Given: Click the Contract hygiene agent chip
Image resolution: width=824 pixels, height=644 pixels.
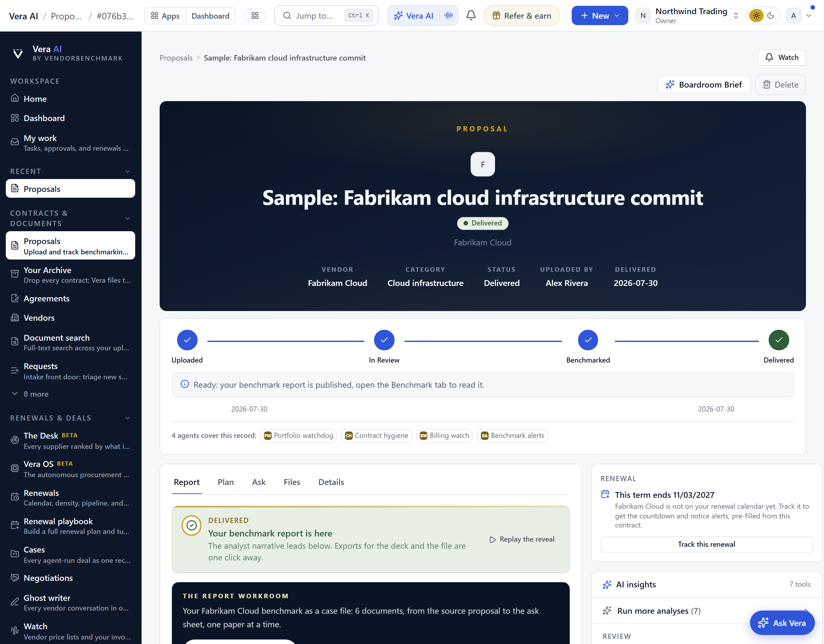Looking at the screenshot, I should click(376, 436).
